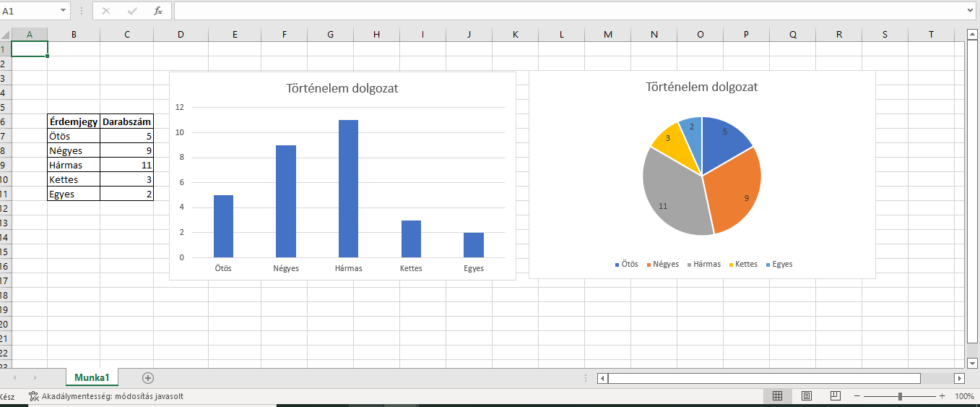Click inside the formula bar input
This screenshot has width=980, height=407.
coord(563,11)
